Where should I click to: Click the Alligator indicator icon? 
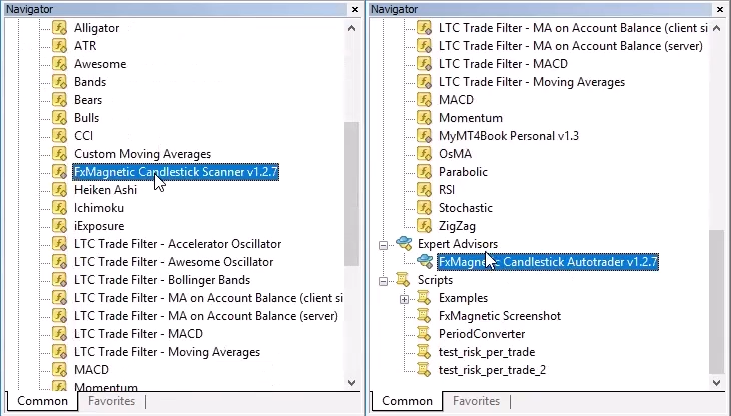pyautogui.click(x=59, y=28)
